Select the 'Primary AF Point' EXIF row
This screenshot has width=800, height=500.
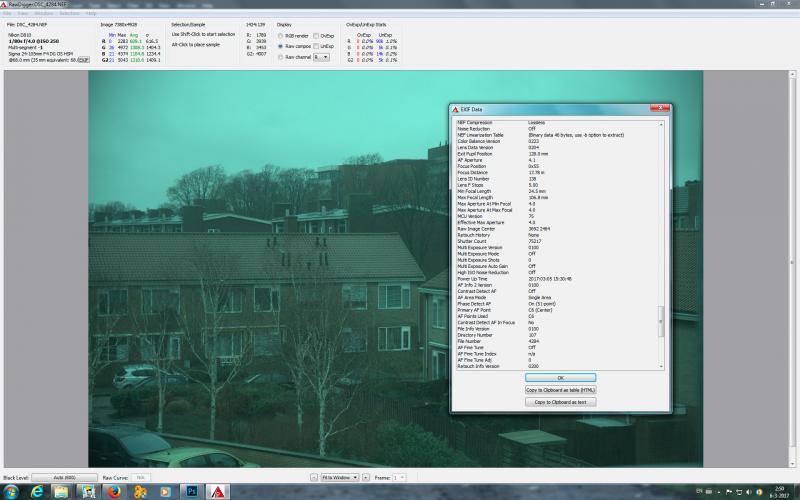point(557,310)
